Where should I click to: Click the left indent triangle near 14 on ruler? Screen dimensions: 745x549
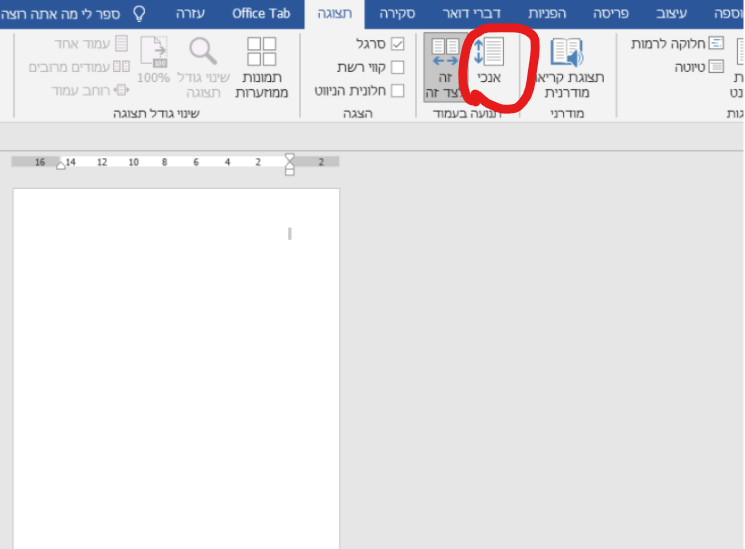(61, 165)
